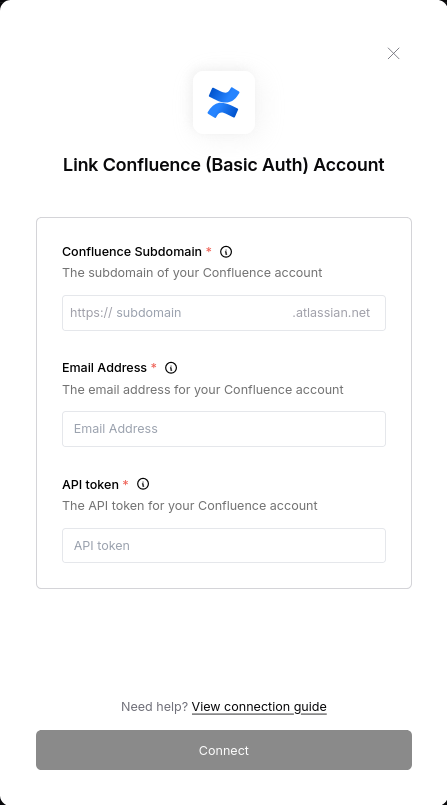View the info icon next to API token
Image resolution: width=447 pixels, height=805 pixels.
pyautogui.click(x=143, y=484)
